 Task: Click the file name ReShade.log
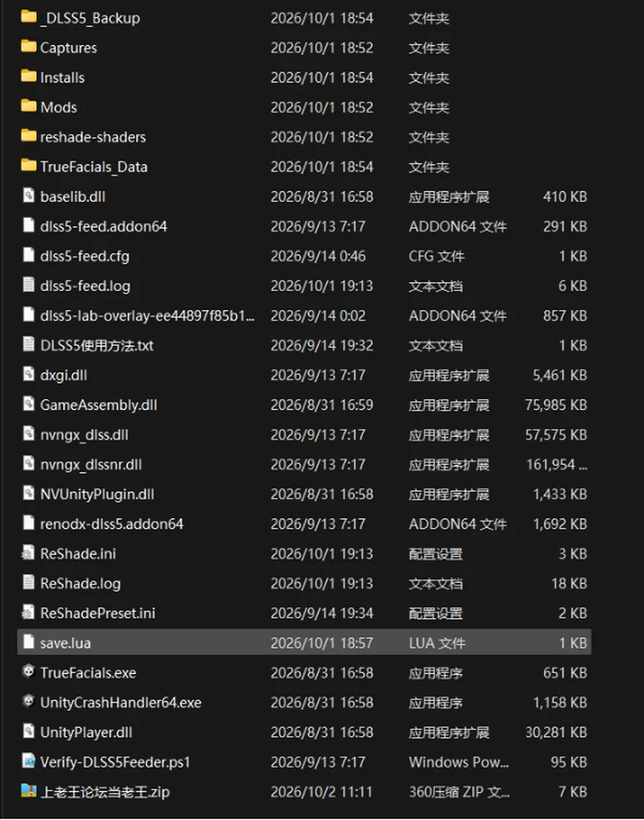click(x=80, y=583)
